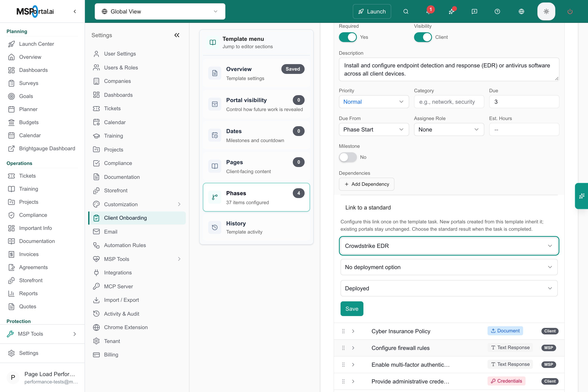Toggle the Required switch
Viewport: 588px width, 392px height.
point(348,37)
